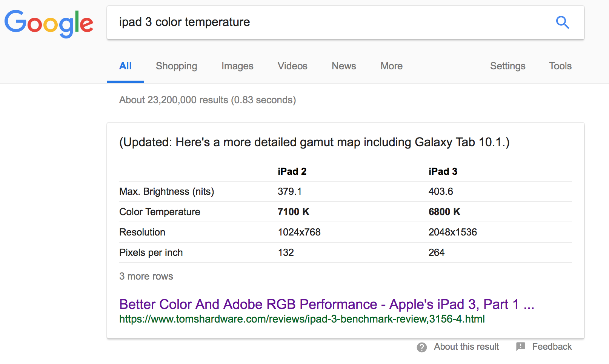This screenshot has height=364, width=609.
Task: Click the 6800 K iPad 3 value
Action: coord(444,212)
